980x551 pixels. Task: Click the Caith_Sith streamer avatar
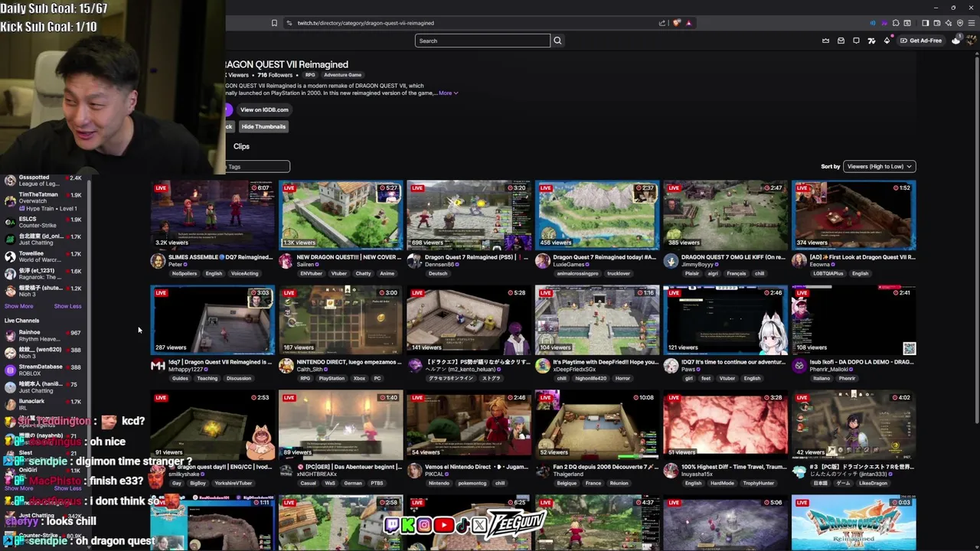286,366
